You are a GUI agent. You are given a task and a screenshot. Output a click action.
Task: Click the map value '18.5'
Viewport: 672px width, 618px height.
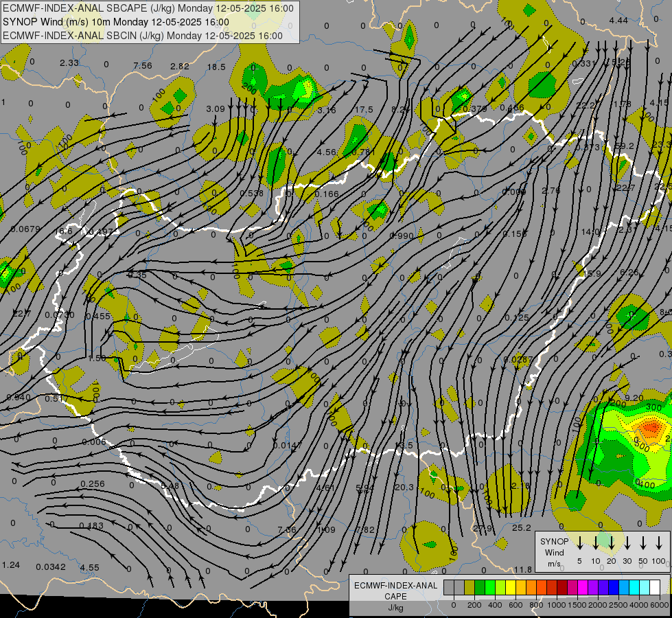(x=216, y=67)
